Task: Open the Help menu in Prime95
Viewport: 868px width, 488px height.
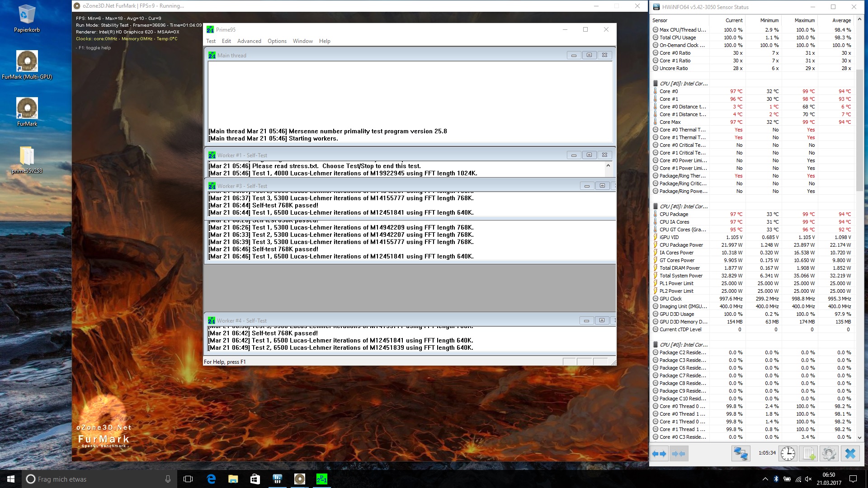Action: (x=325, y=41)
